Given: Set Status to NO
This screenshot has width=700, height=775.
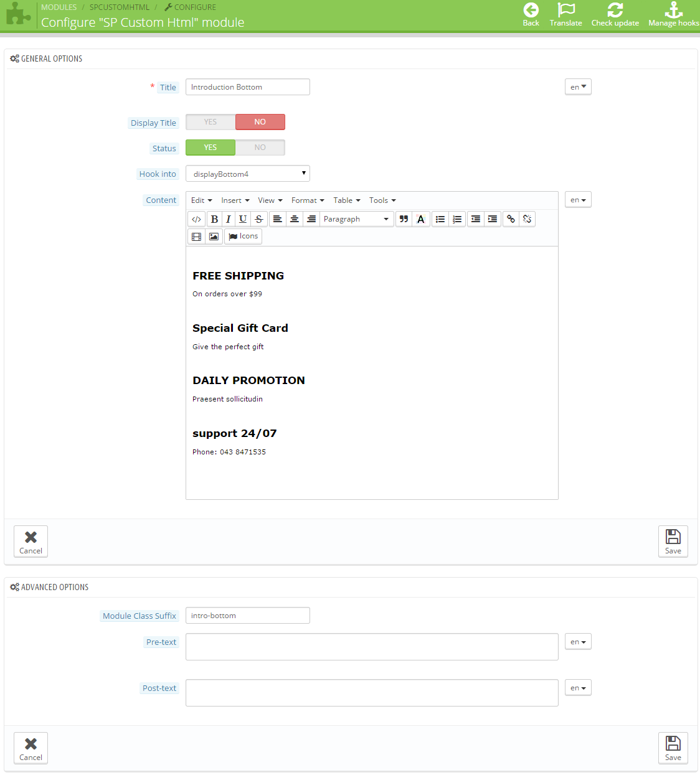Looking at the screenshot, I should (260, 148).
